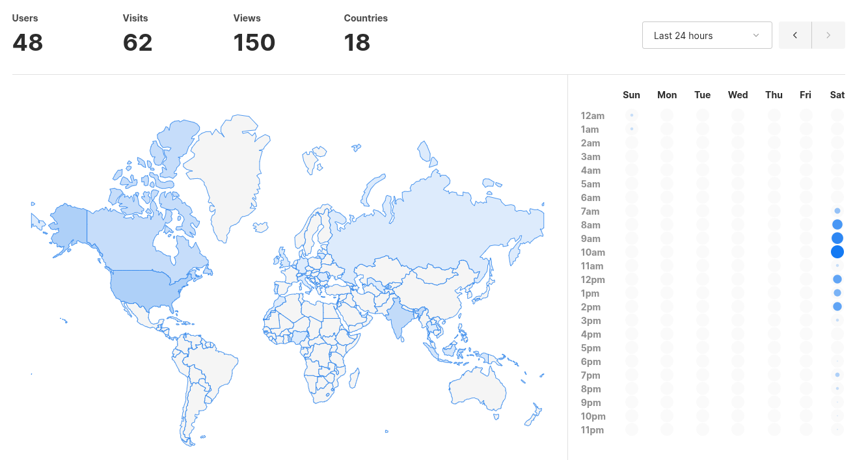Select the Views metric total
868x460 pixels.
coord(254,42)
